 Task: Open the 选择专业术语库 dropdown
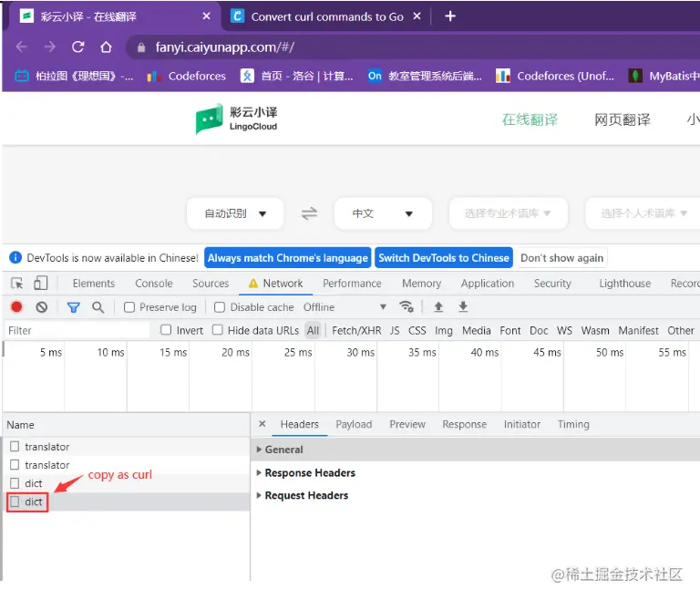[508, 213]
